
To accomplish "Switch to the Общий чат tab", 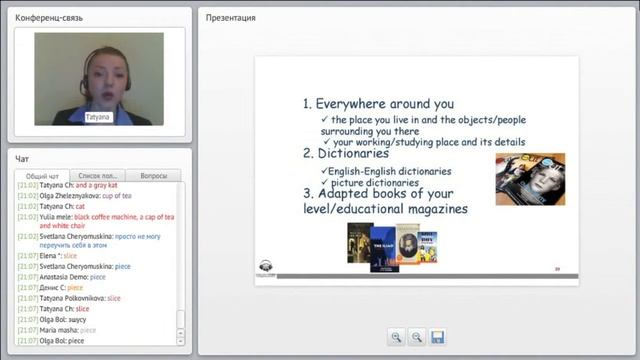I will click(42, 176).
